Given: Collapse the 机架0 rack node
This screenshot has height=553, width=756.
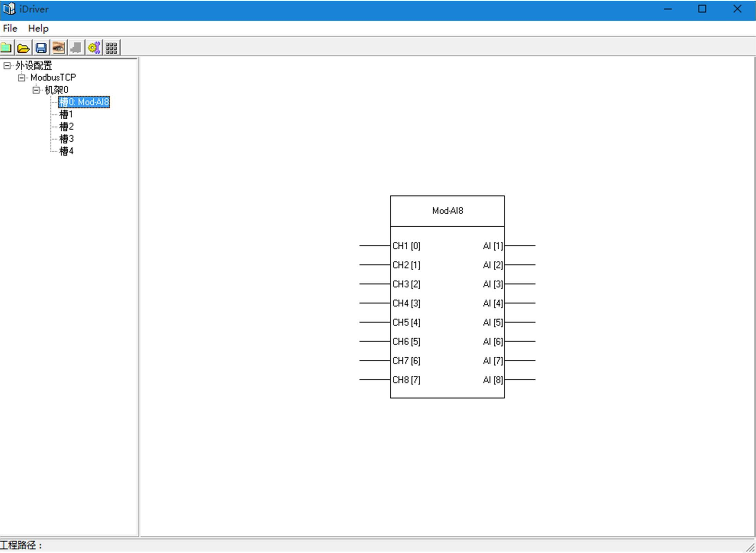Looking at the screenshot, I should pos(36,90).
